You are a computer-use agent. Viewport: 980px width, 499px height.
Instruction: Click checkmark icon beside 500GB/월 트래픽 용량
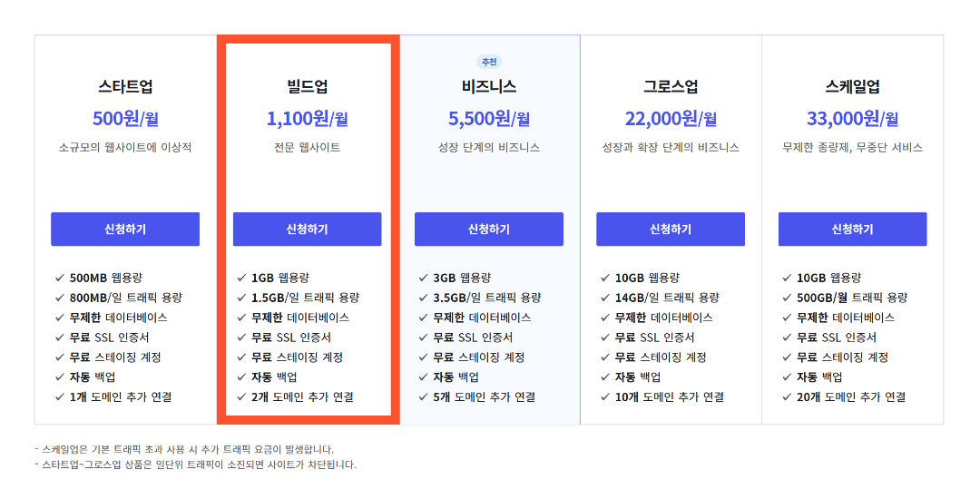787,298
